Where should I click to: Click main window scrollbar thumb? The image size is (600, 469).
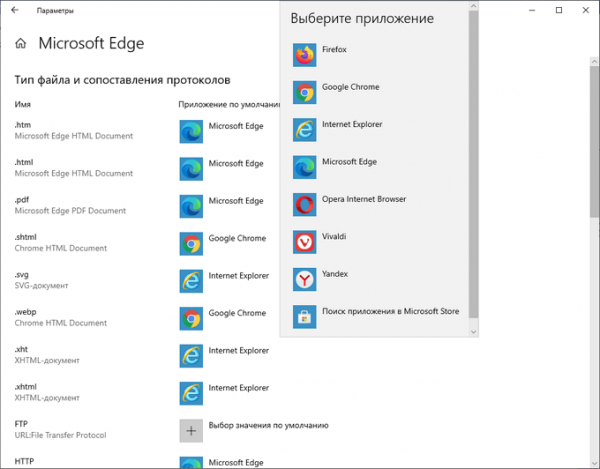point(594,142)
